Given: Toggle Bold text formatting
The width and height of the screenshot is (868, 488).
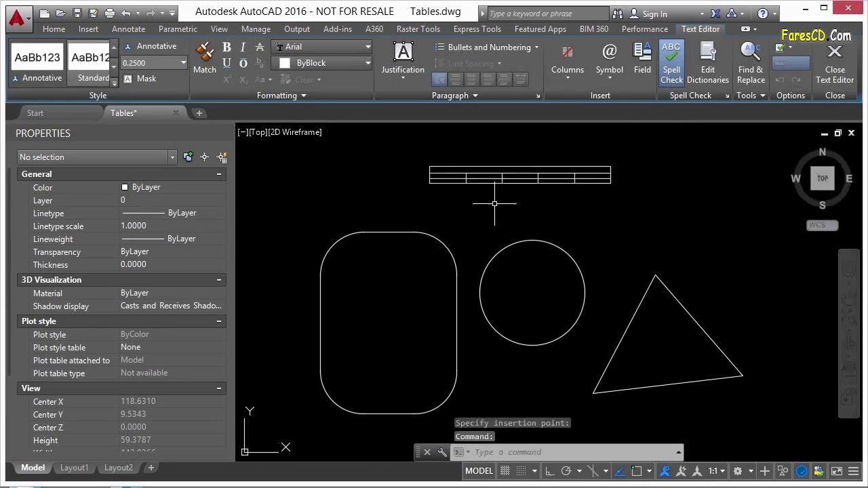Looking at the screenshot, I should coord(226,47).
